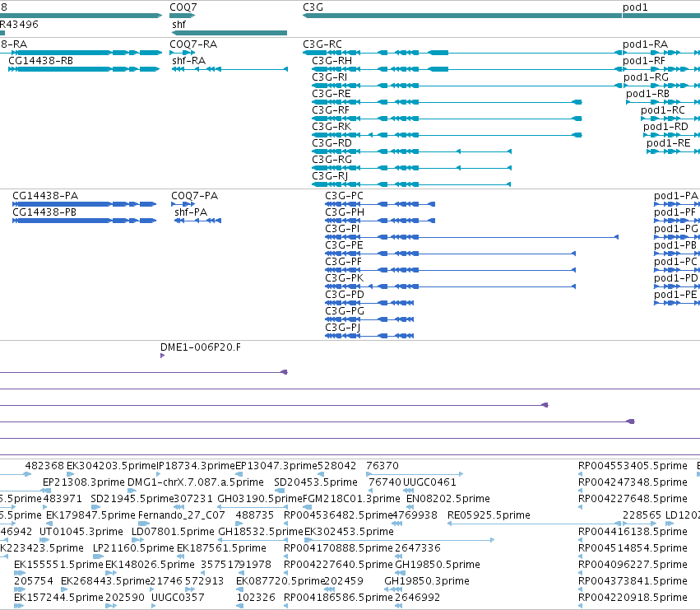Select insertion SD20453.5prime

coord(316,482)
